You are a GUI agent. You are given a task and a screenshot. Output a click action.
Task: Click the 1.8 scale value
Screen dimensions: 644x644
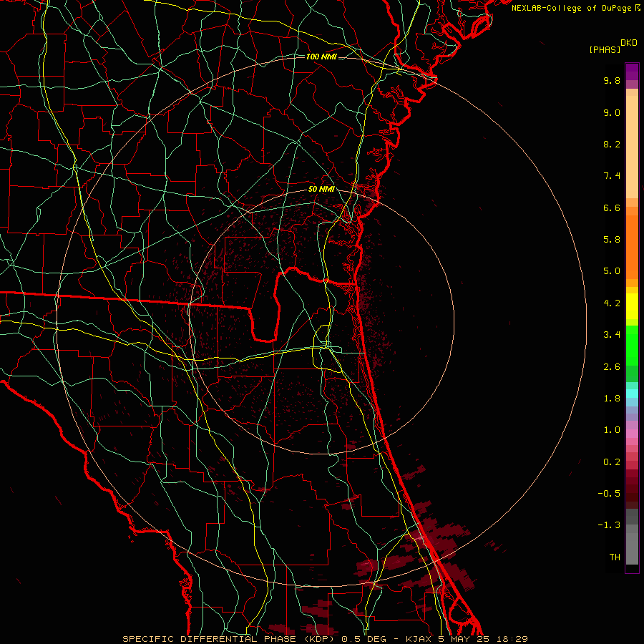pos(612,399)
